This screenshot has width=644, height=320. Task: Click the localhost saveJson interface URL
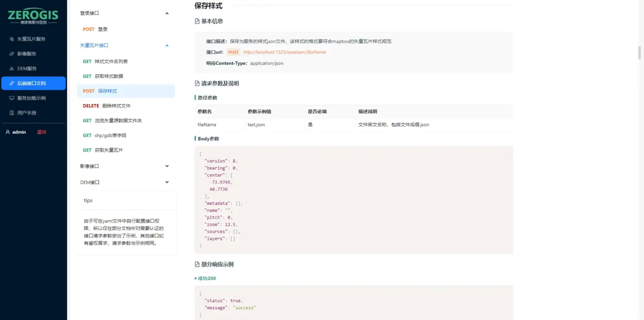click(x=284, y=52)
